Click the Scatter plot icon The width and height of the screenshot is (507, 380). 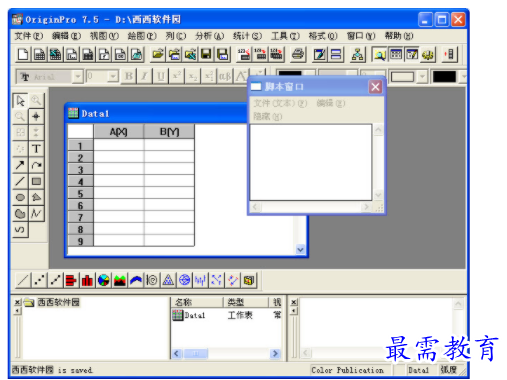click(x=39, y=280)
